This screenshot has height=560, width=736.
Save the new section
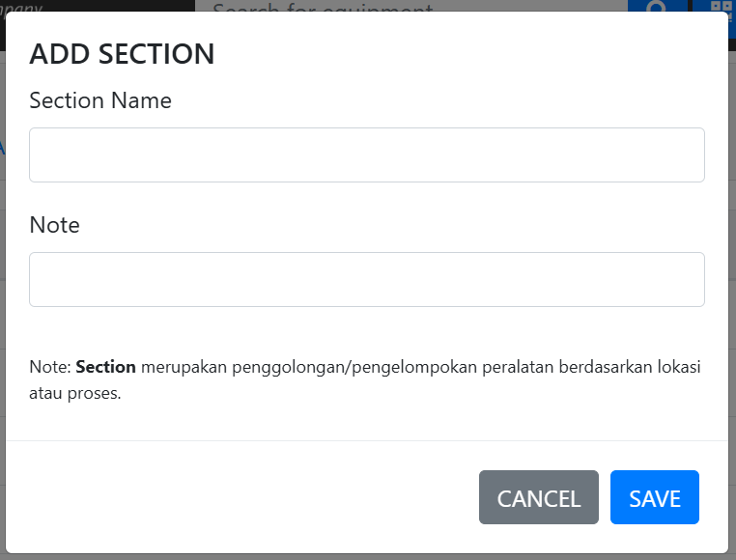click(x=654, y=497)
